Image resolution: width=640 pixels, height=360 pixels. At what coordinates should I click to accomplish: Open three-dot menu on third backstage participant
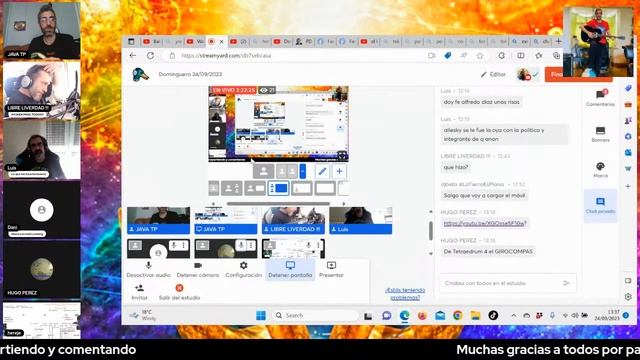point(319,245)
